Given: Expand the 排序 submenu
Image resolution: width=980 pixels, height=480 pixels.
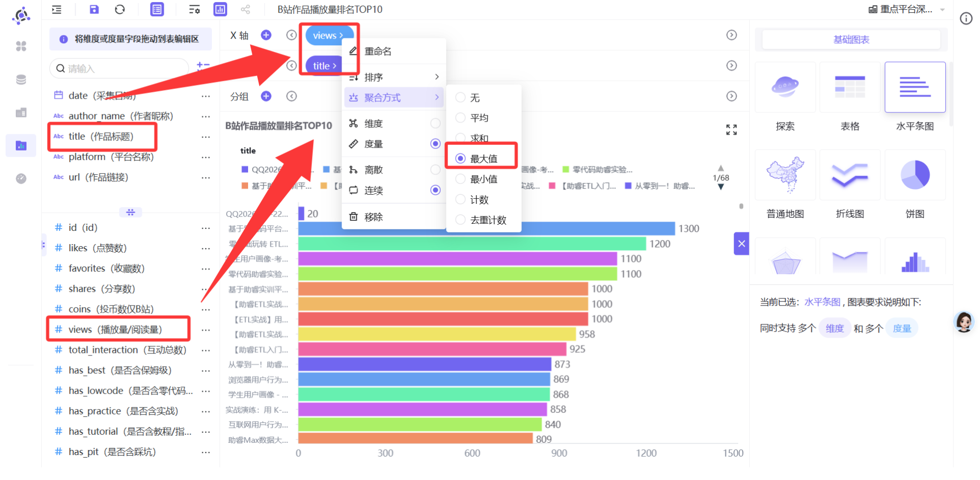Looking at the screenshot, I should point(394,77).
